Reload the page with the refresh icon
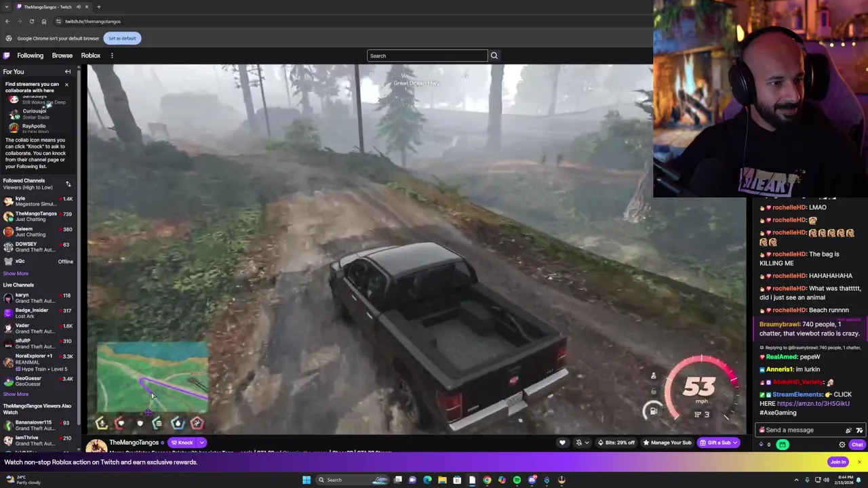This screenshot has width=868, height=488. pos(31,22)
